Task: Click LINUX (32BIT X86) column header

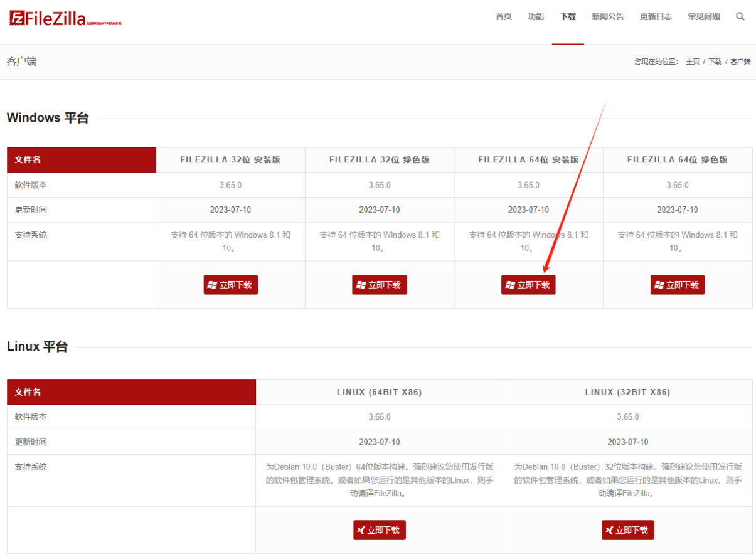Action: point(628,392)
